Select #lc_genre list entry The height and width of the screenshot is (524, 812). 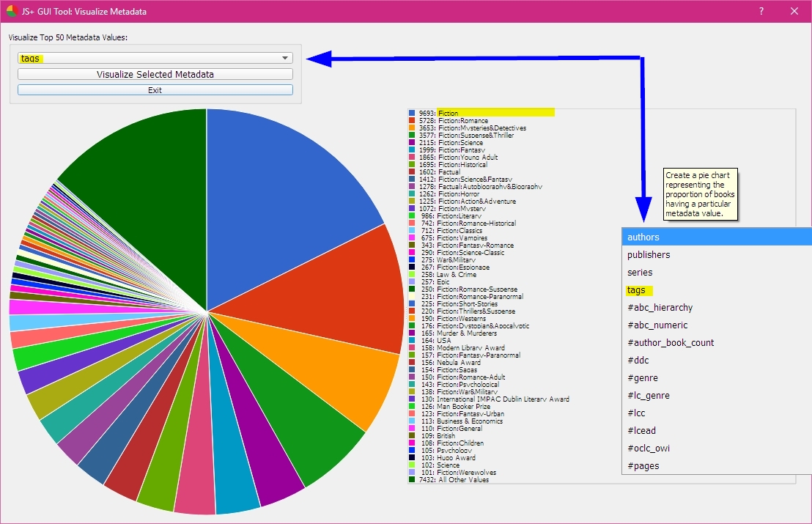(x=717, y=396)
